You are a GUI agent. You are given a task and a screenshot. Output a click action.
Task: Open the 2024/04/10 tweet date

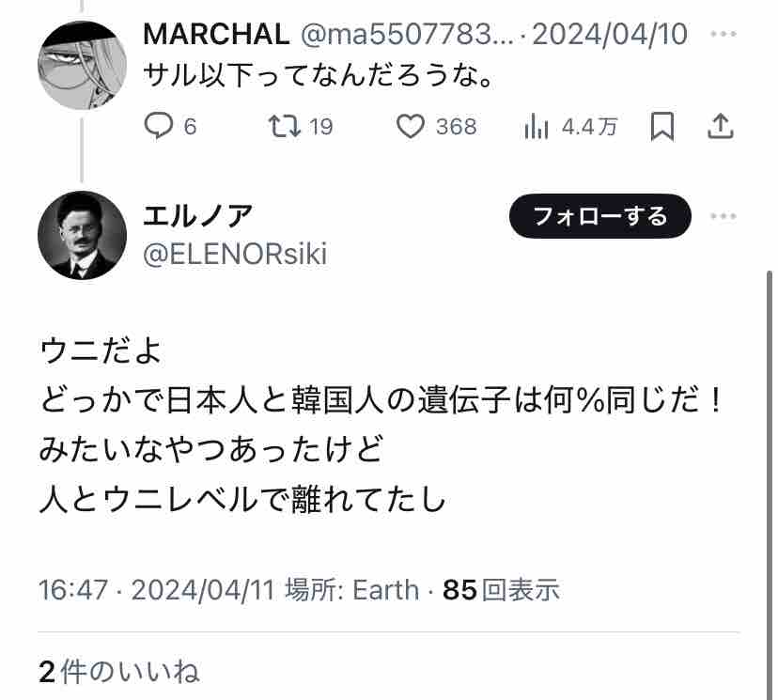[610, 34]
